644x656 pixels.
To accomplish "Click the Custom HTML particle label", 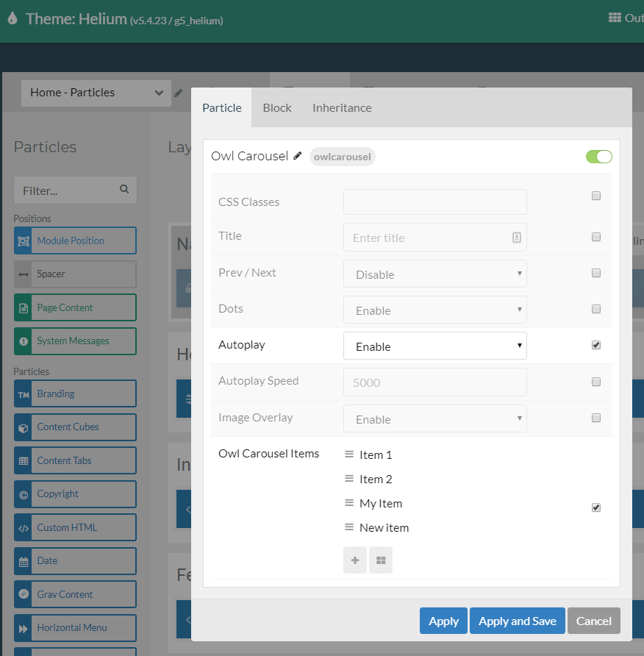I will tap(67, 527).
